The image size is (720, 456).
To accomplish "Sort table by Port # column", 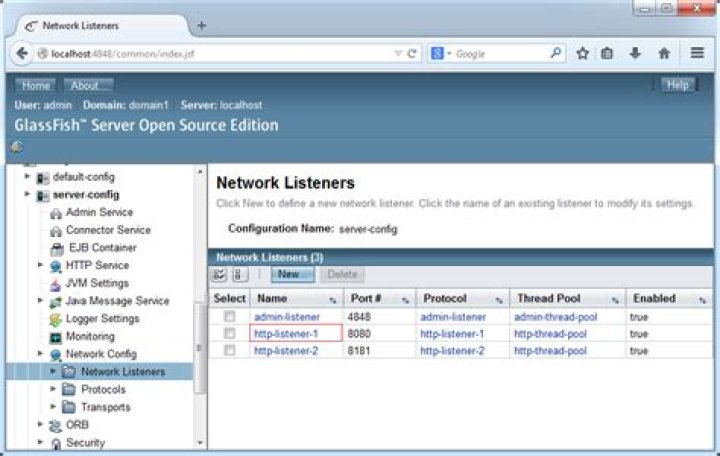I will coord(405,300).
